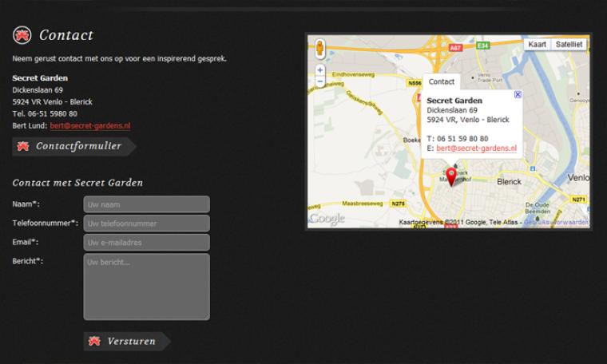
Task: Click into the Bericht message textarea
Action: tap(146, 287)
